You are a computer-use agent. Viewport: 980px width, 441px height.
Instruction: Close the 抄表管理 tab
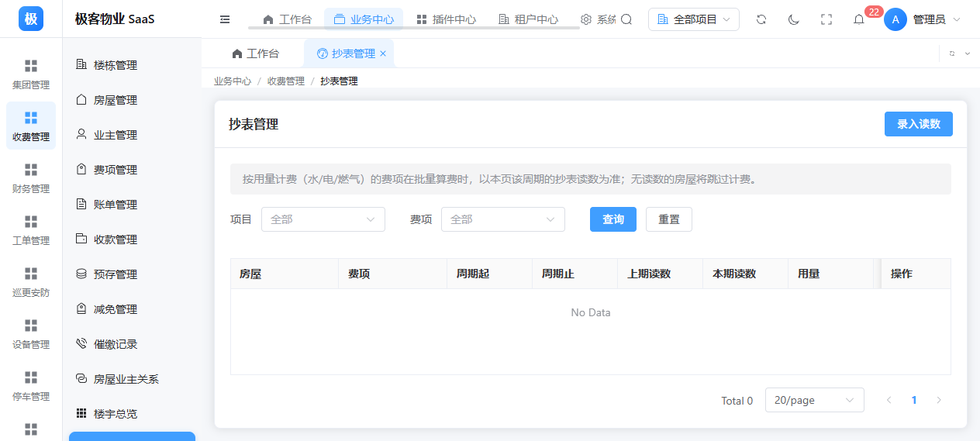coord(383,53)
